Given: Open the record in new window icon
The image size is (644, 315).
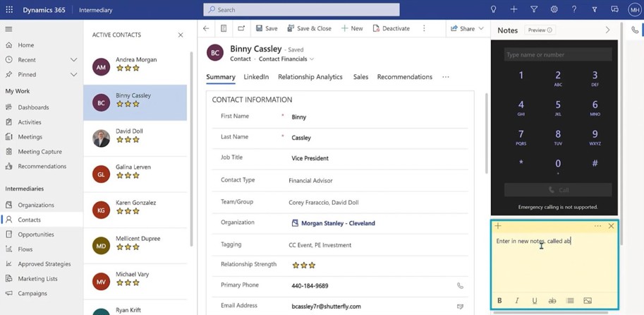Looking at the screenshot, I should point(241,28).
